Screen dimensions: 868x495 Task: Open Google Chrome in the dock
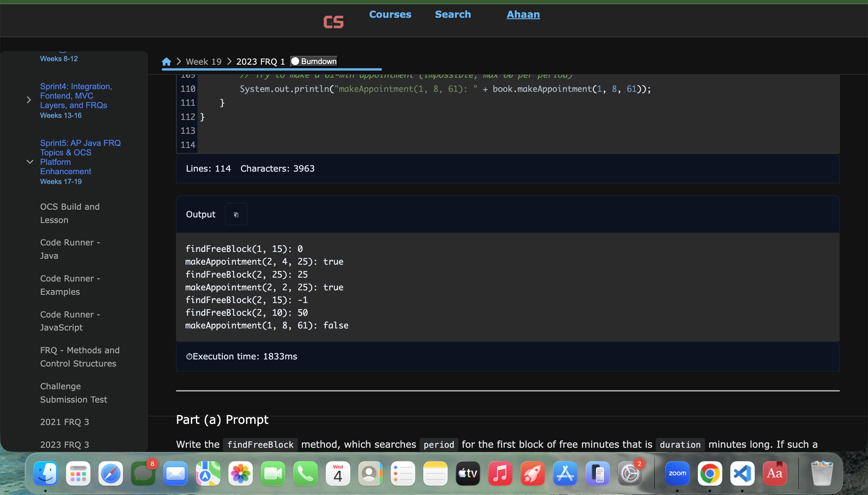(x=710, y=473)
